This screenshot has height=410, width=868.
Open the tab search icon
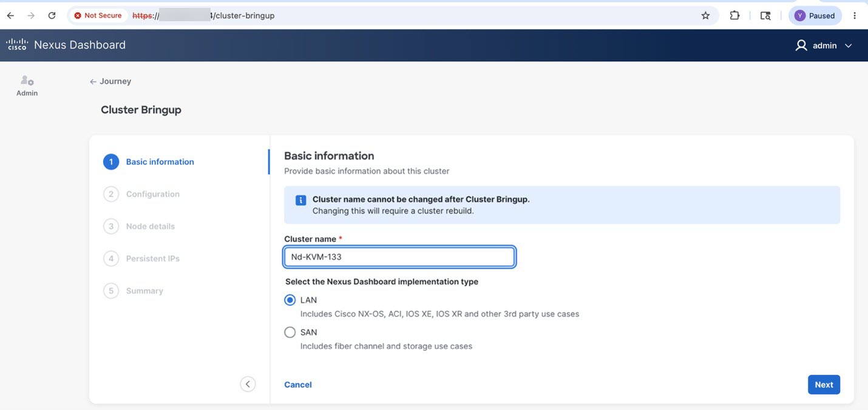[x=765, y=16]
